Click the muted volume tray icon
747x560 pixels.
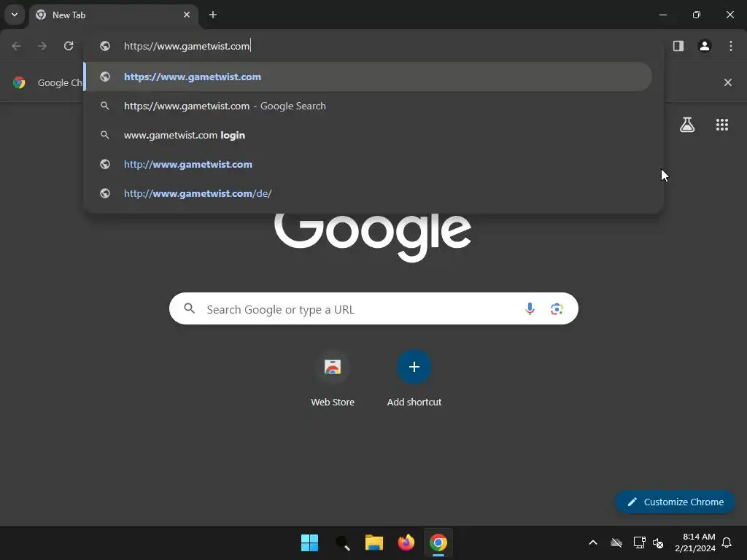point(658,542)
